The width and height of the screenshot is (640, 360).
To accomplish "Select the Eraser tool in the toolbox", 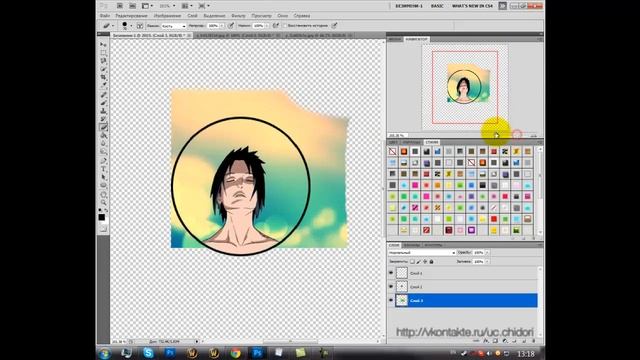I will [x=104, y=127].
